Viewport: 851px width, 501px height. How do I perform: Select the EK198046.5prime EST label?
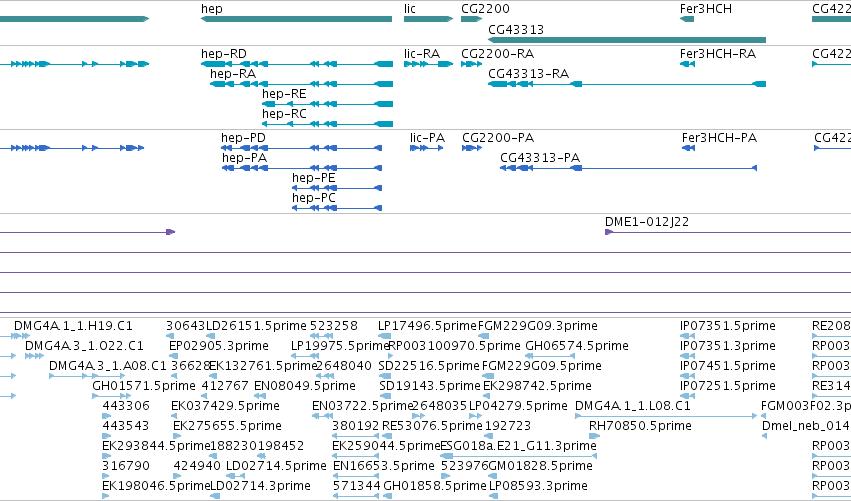coord(156,487)
